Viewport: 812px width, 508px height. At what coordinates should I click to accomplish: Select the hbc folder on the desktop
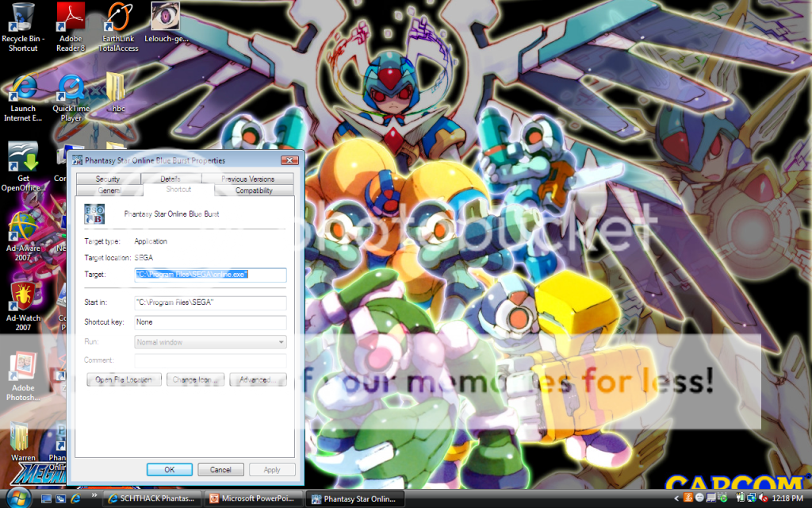[117, 87]
